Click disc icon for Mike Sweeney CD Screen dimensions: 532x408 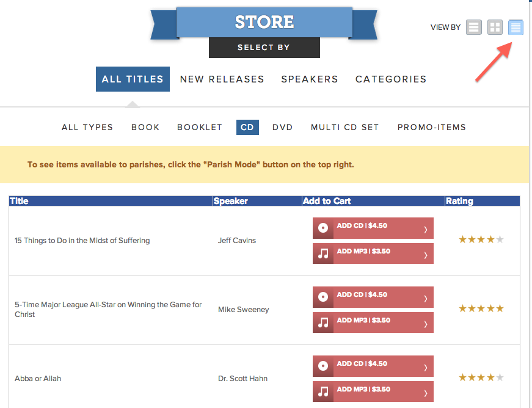pyautogui.click(x=323, y=297)
